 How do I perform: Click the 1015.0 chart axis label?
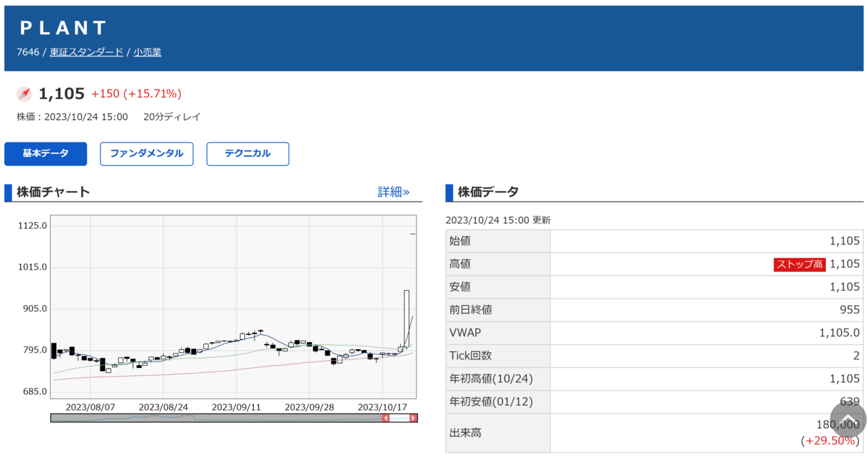33,267
